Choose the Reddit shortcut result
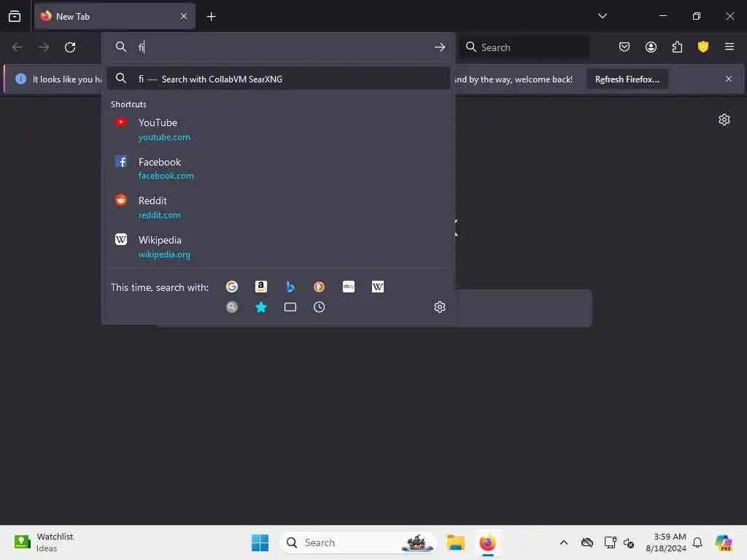747x560 pixels. (x=278, y=208)
